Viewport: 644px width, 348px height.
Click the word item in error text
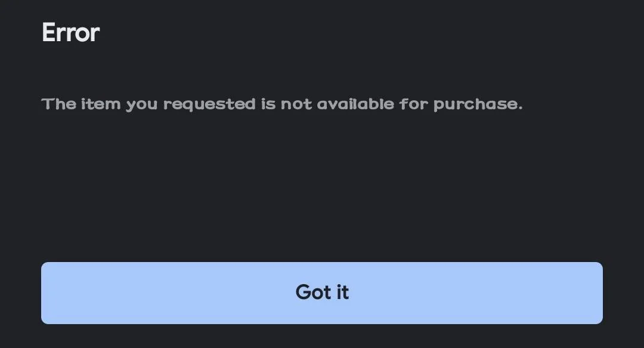101,104
